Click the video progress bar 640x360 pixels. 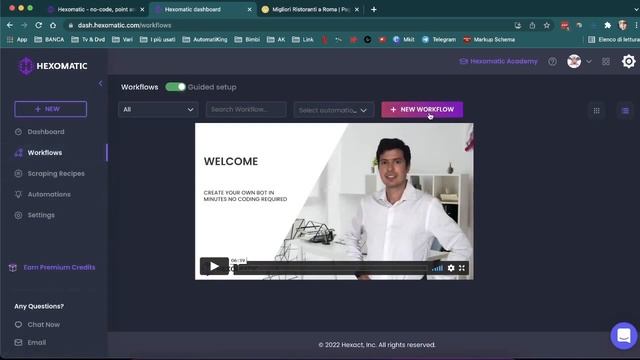point(331,268)
